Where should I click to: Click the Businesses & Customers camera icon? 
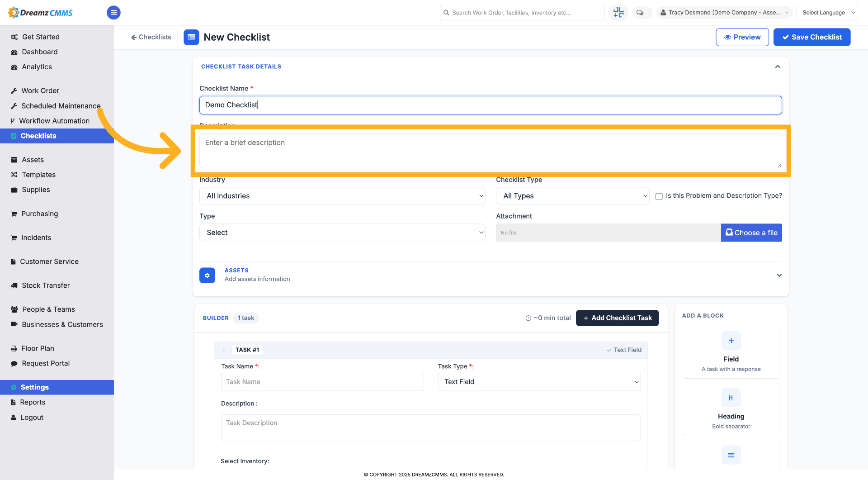point(14,325)
